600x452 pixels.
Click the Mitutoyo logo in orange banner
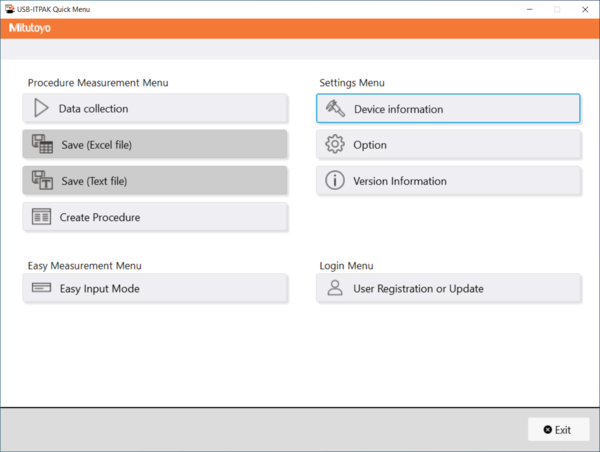(x=30, y=28)
